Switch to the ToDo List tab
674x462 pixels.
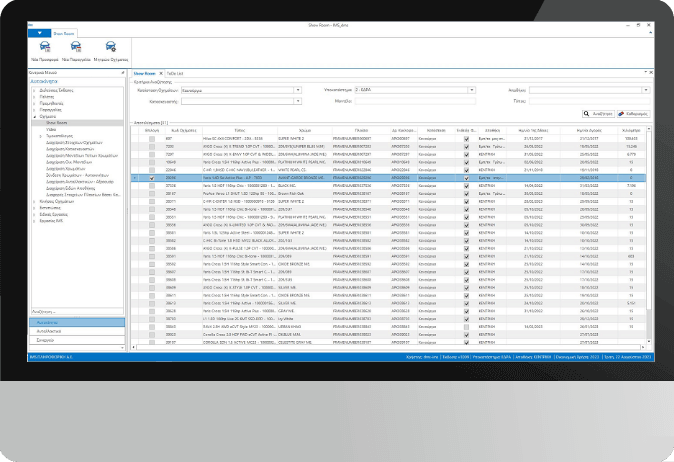coord(175,73)
